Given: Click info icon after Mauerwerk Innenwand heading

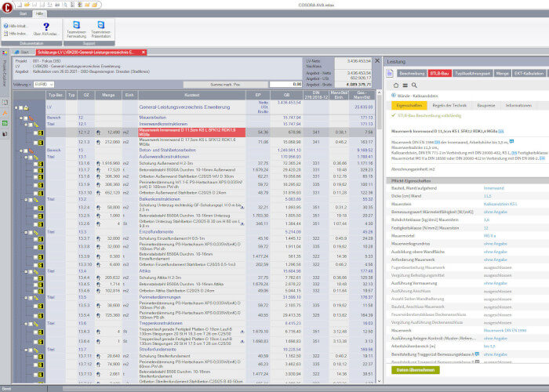Looking at the screenshot, I should [x=501, y=131].
